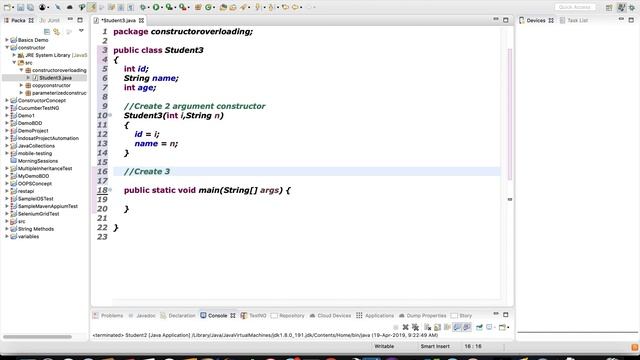Expand the Basics Demo project

pos(7,40)
